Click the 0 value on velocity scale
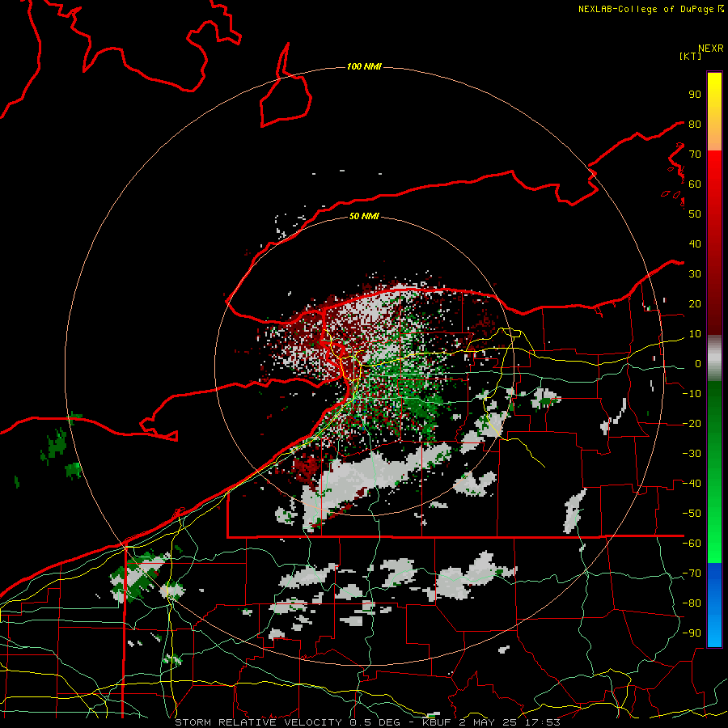The image size is (728, 728). point(698,364)
